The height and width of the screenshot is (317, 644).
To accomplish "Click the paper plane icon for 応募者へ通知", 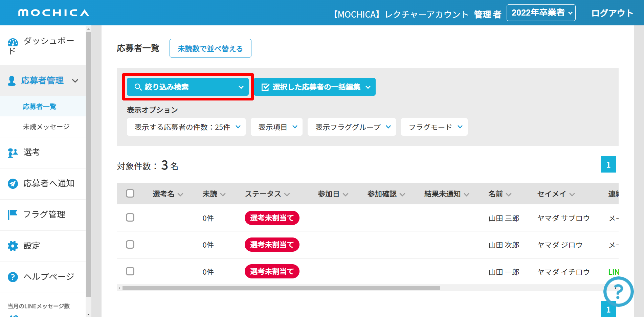I will 13,184.
